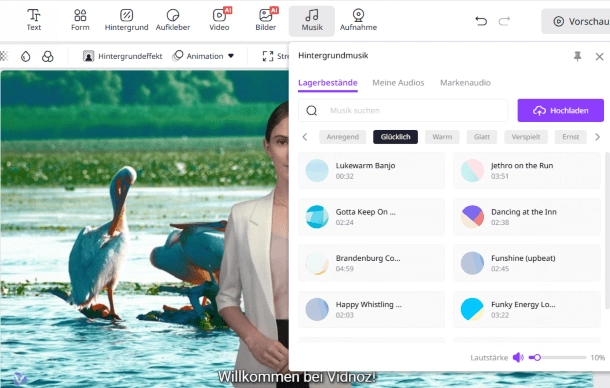Play the Jethro on the Run thumbnail
Screen dimensions: 610x388
point(472,170)
